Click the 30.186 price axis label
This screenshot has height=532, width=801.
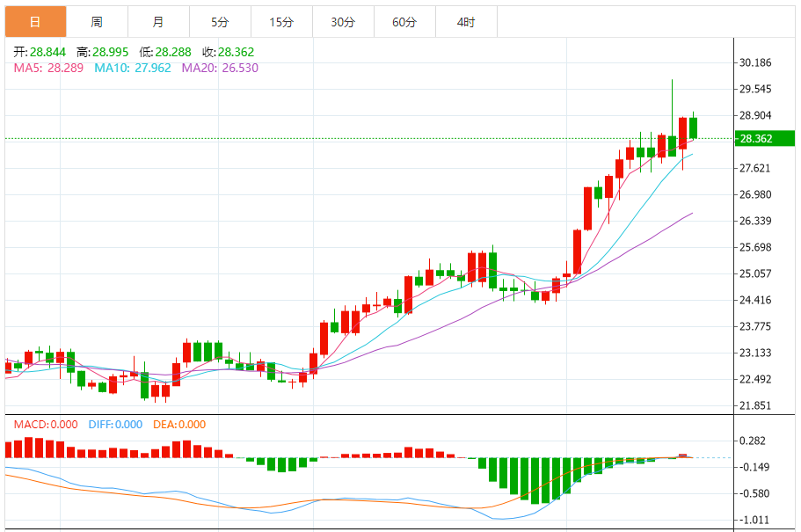[x=755, y=62]
